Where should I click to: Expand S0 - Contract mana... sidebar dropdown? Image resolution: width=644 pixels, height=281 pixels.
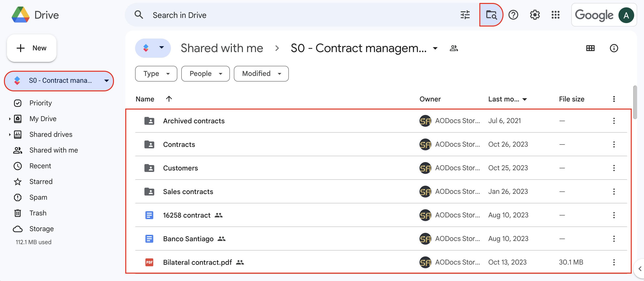[x=107, y=81]
